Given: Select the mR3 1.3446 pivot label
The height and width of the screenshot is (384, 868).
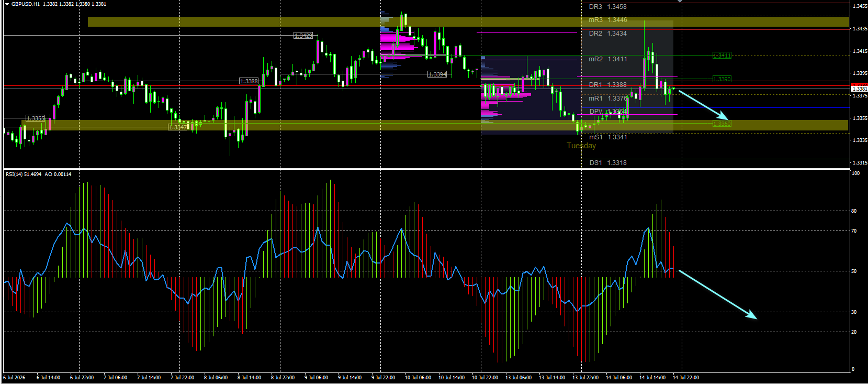Looking at the screenshot, I should pyautogui.click(x=607, y=20).
